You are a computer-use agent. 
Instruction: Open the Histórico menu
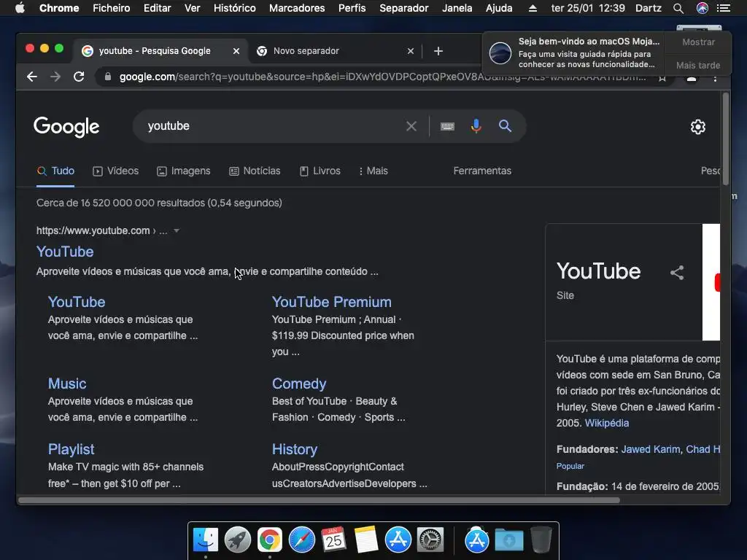pyautogui.click(x=234, y=8)
